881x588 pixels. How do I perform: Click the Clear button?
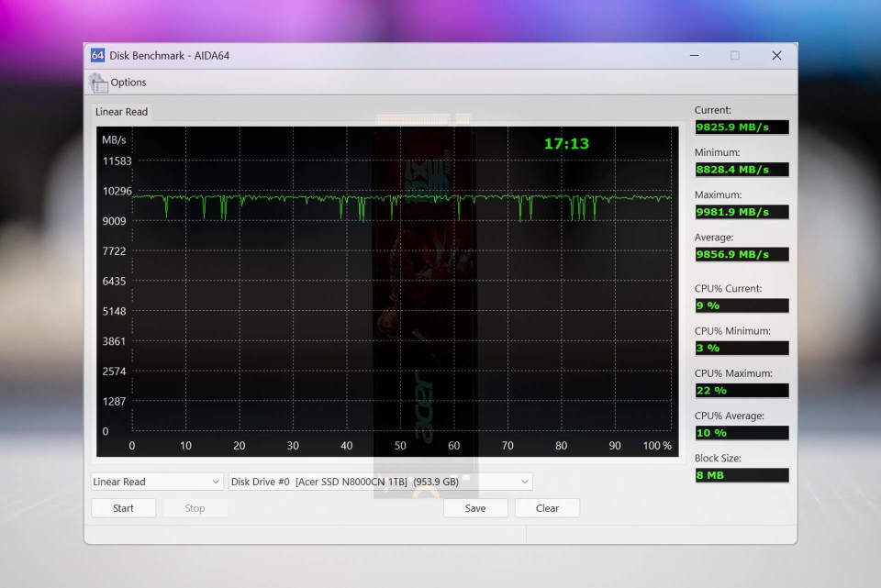(x=547, y=508)
